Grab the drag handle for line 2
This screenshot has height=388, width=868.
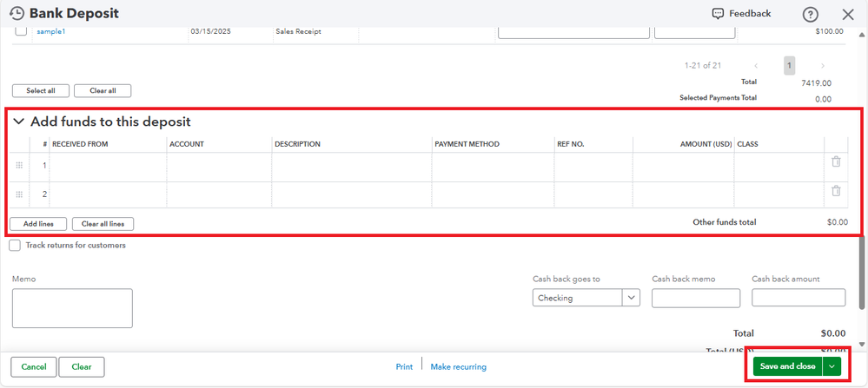point(19,194)
